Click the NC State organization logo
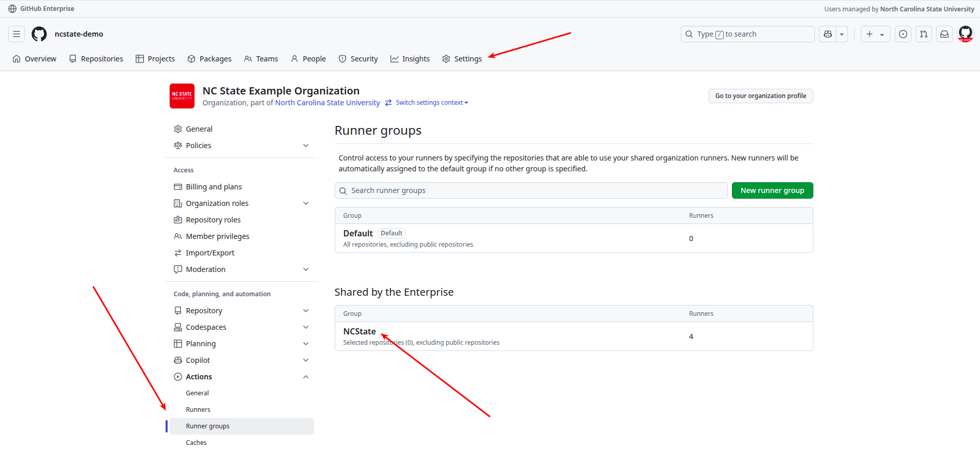The width and height of the screenshot is (980, 449). [182, 96]
